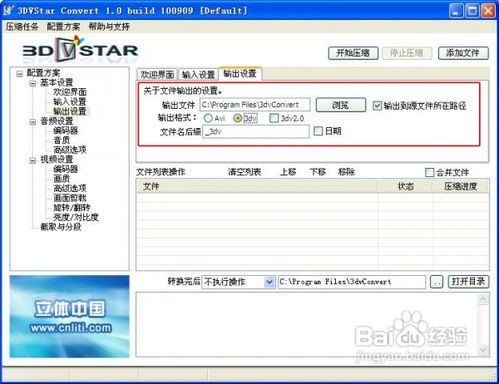Click the 添加文件 button
This screenshot has width=499, height=384.
coord(463,53)
